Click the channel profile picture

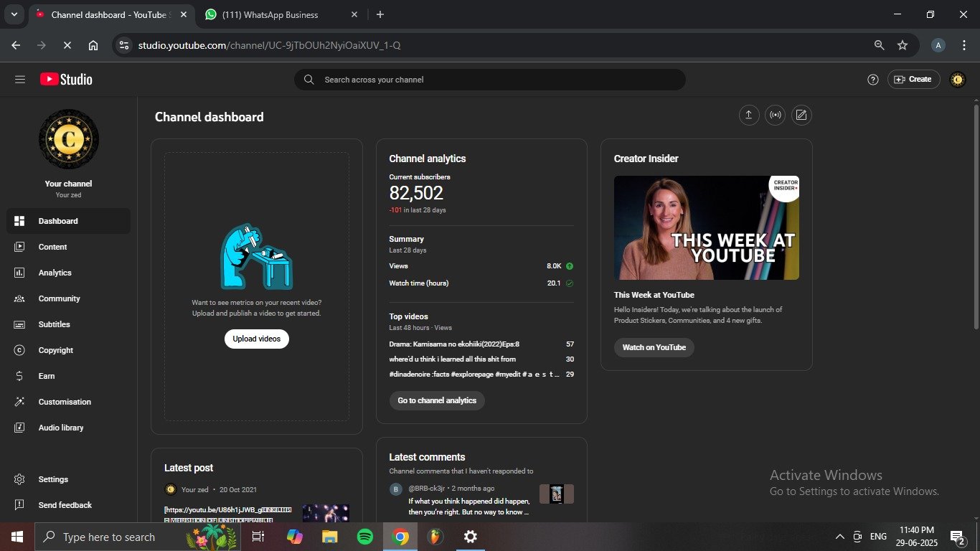pos(69,139)
